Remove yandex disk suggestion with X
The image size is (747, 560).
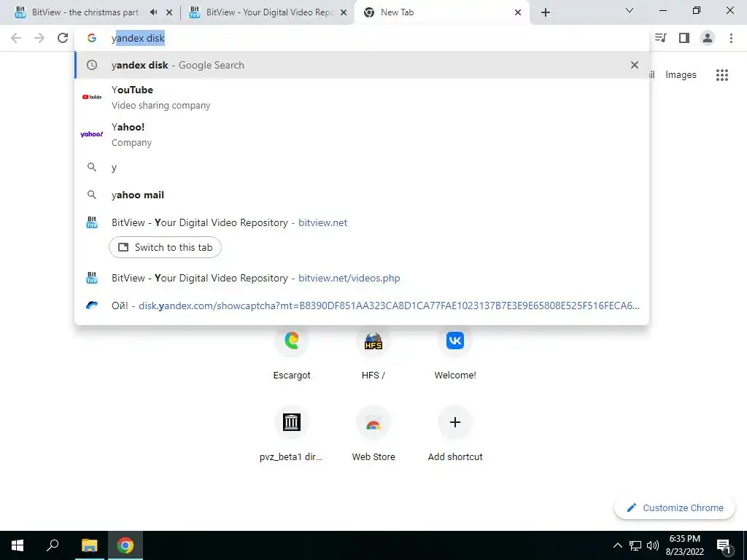pos(634,65)
